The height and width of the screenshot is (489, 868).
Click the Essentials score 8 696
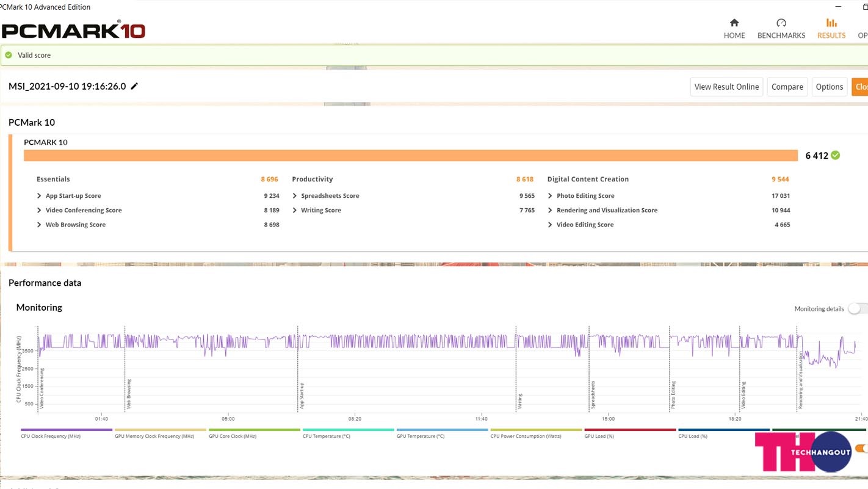point(269,179)
